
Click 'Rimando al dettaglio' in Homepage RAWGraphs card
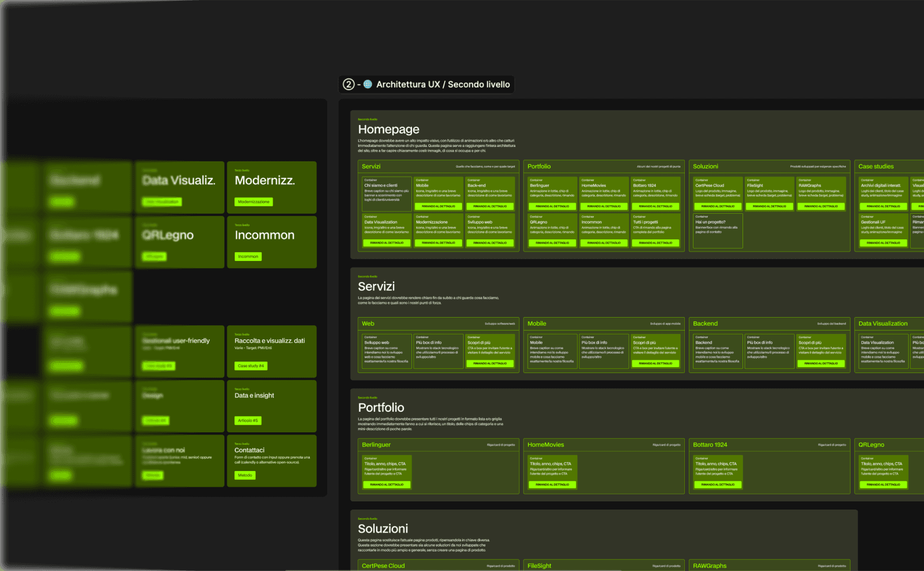(x=821, y=207)
